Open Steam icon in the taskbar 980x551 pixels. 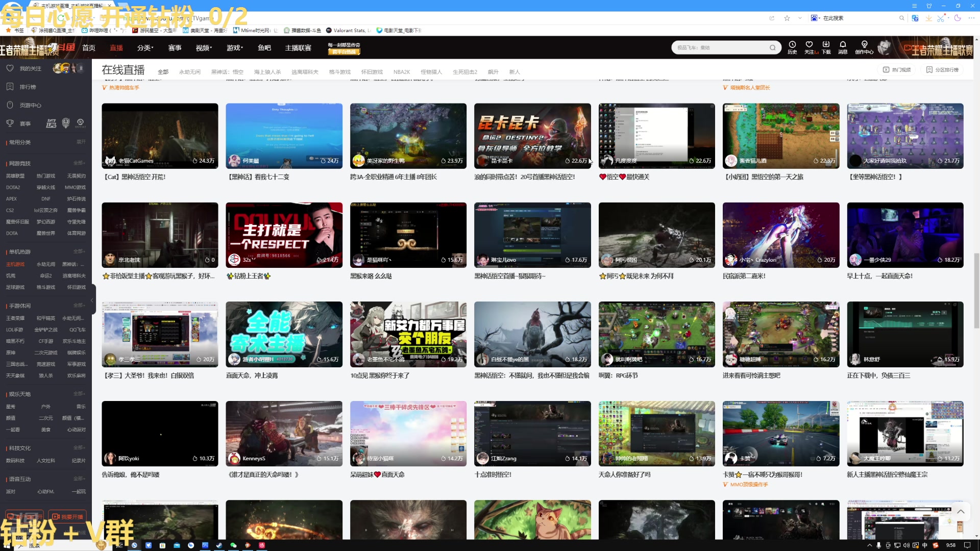click(219, 545)
